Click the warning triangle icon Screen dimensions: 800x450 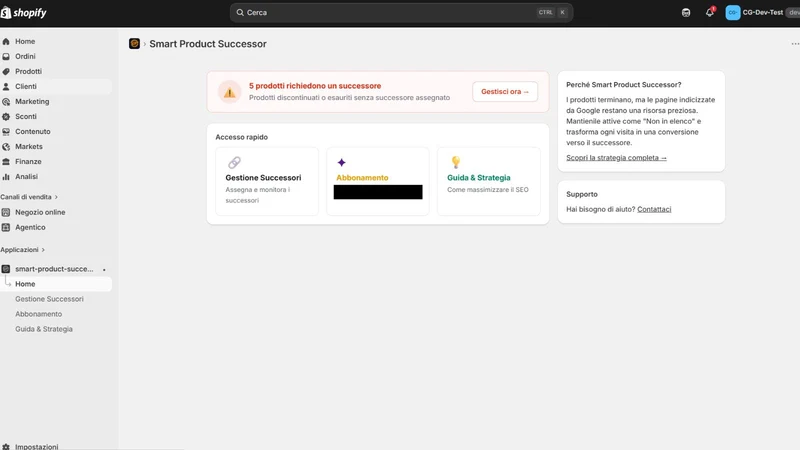point(230,92)
